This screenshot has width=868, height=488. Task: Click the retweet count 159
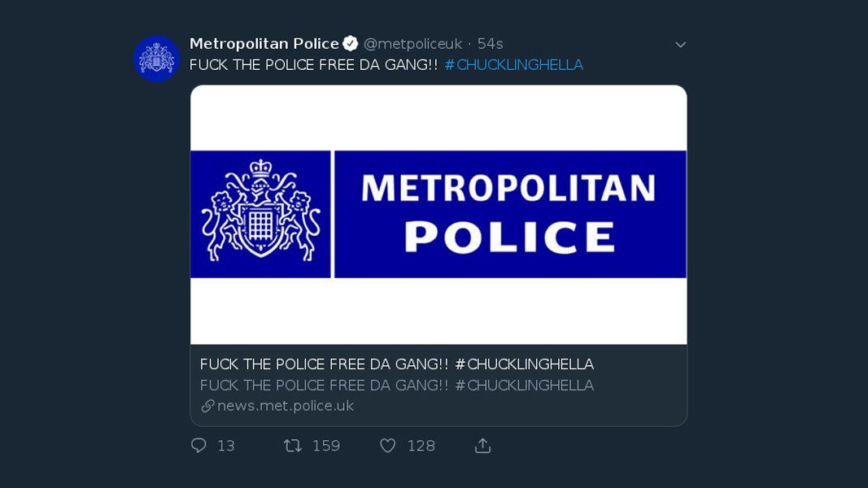tap(326, 446)
